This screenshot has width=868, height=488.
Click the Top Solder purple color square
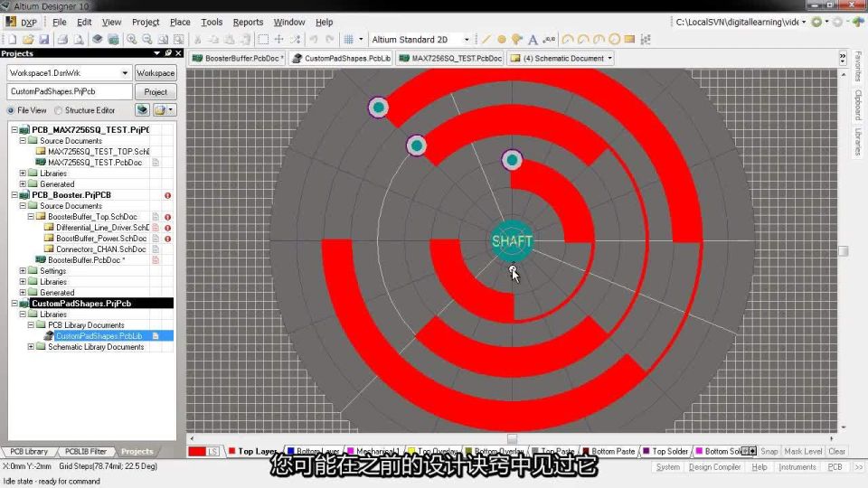[646, 451]
